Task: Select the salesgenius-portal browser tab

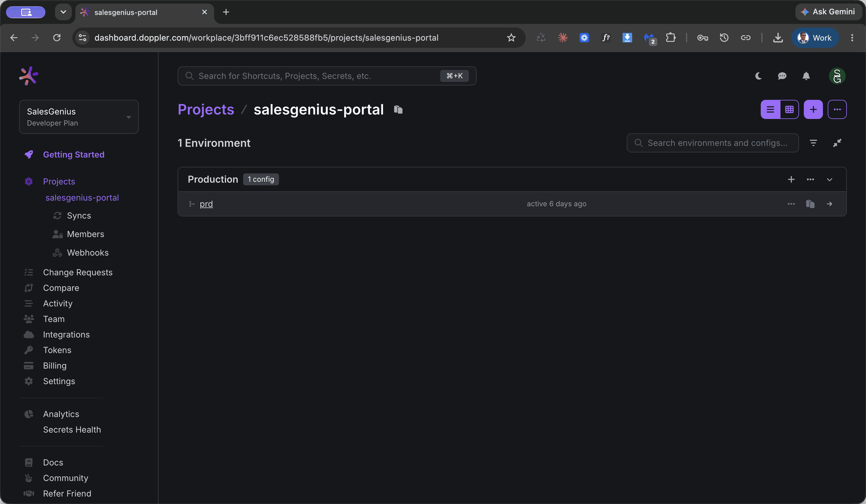Action: 144,12
